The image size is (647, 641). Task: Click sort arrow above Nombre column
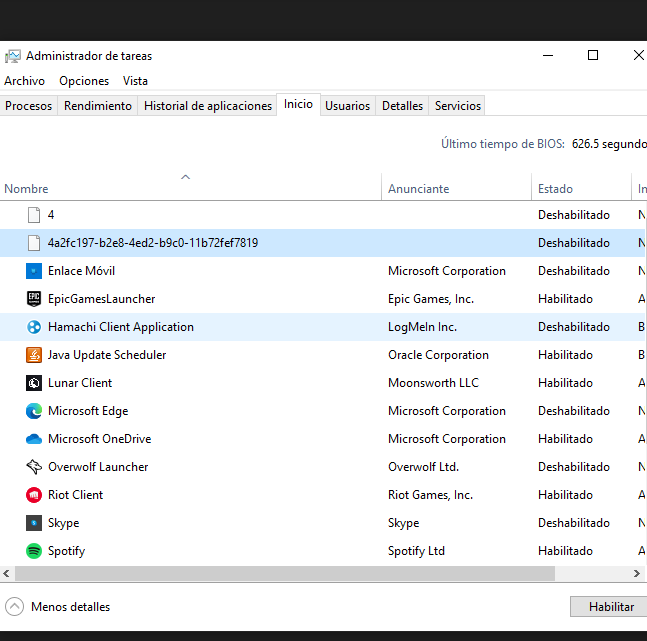(x=186, y=177)
